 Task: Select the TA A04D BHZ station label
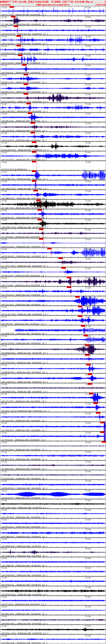pyautogui.click(x=24, y=469)
